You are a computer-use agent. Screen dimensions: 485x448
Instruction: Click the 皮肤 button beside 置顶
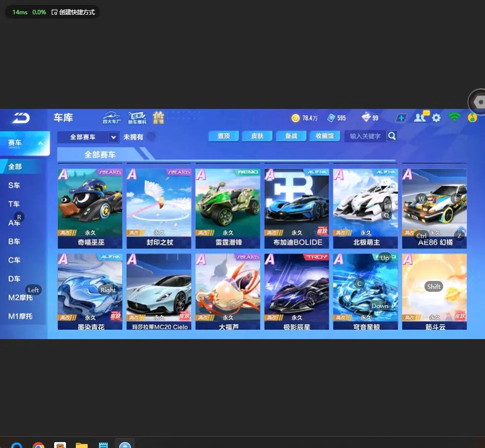pyautogui.click(x=258, y=136)
